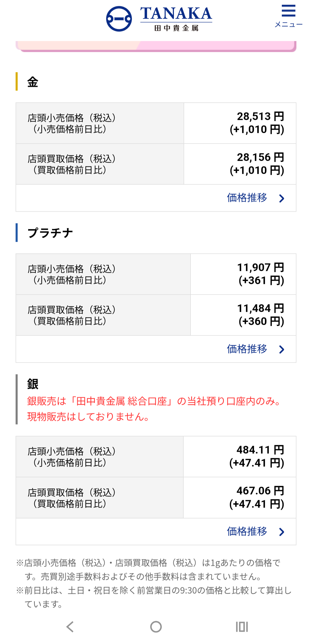
Task: Tap the pink banner at page top
Action: (156, 46)
